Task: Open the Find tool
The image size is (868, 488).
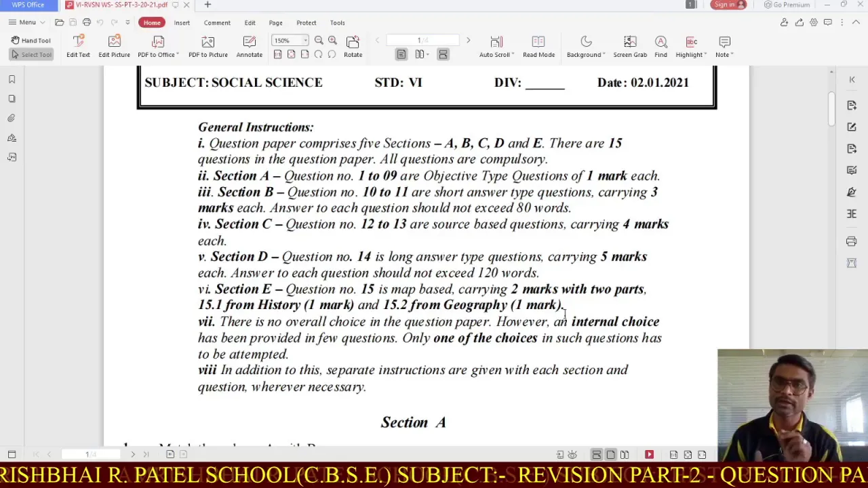Action: point(660,47)
